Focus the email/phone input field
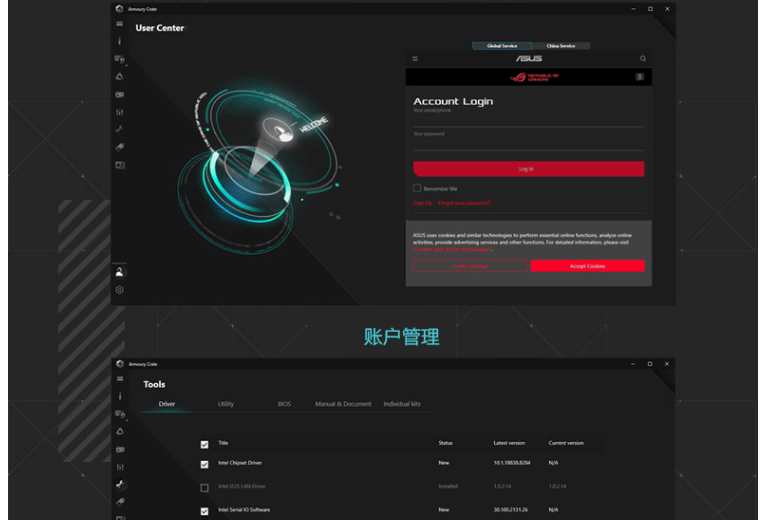Viewport: 761px width, 520px height. 529,119
